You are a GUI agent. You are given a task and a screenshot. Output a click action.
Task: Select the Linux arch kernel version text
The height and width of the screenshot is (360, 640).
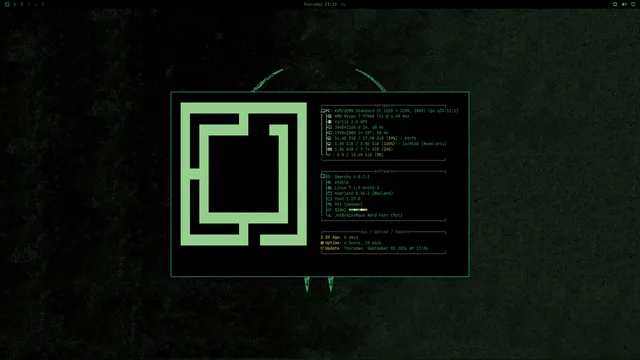357,188
